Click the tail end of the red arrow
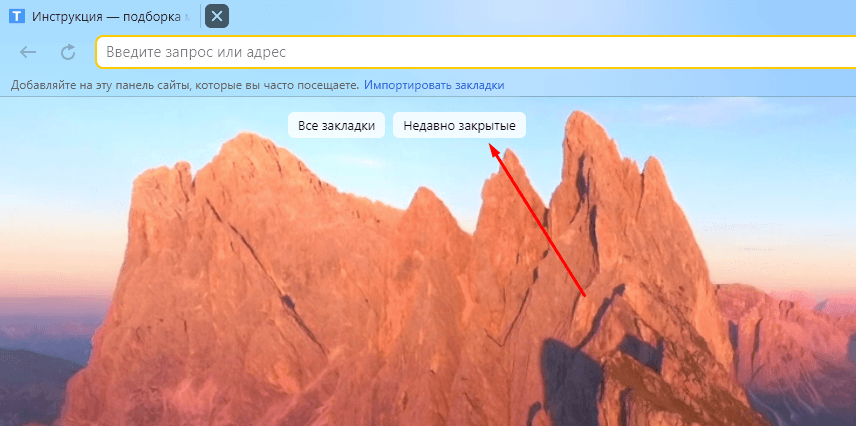Screen dimensions: 856x426 [x=583, y=295]
